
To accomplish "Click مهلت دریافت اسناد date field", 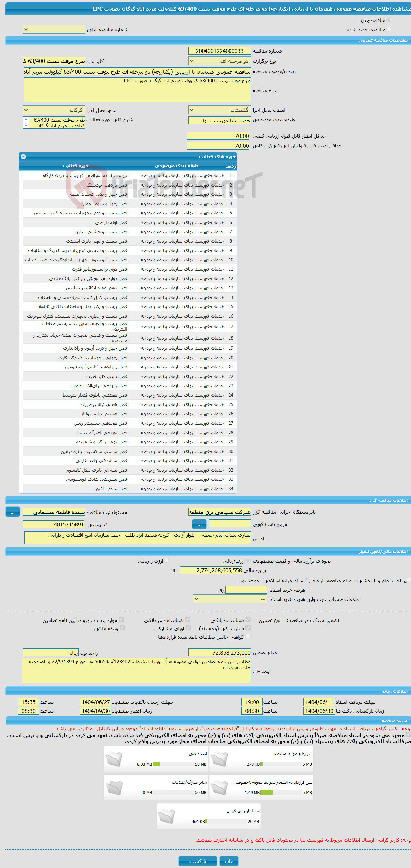I will (x=319, y=702).
